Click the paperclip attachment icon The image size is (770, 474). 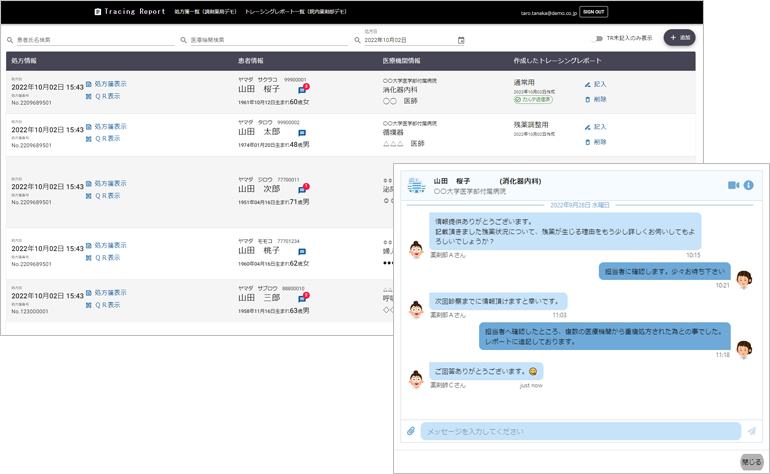(x=411, y=431)
